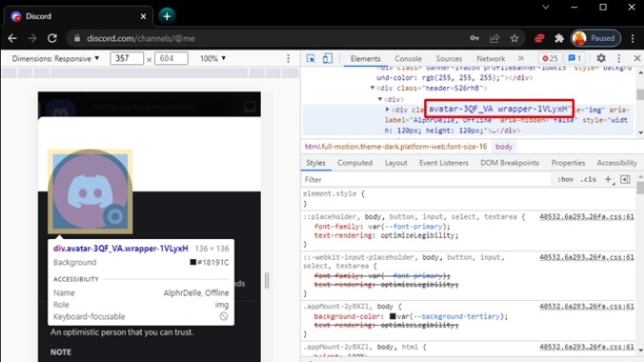
Task: Toggle the .cls classes button
Action: (588, 179)
